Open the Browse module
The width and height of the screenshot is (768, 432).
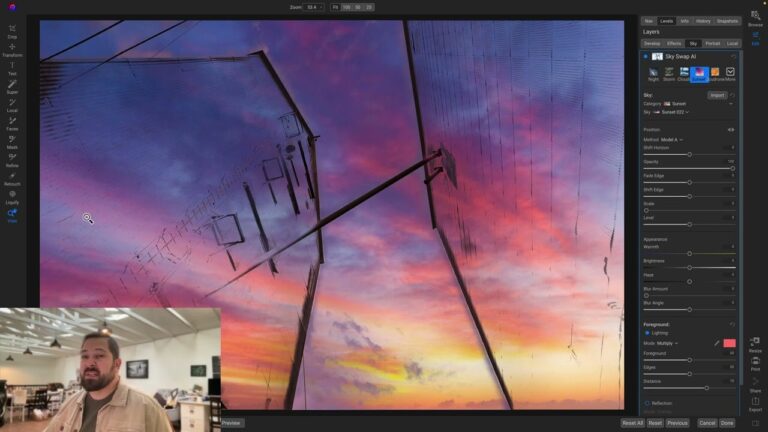[x=755, y=19]
